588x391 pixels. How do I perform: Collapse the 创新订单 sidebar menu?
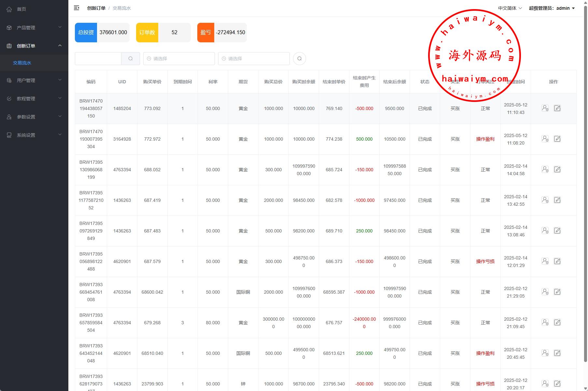34,46
